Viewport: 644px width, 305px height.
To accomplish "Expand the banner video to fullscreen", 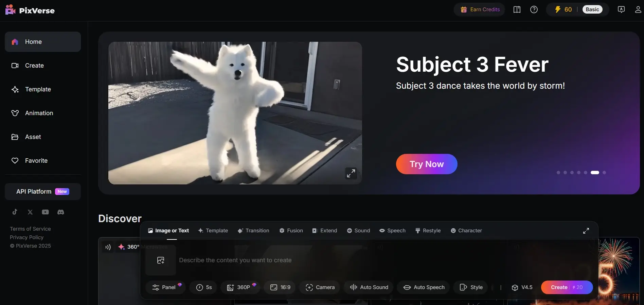I will 351,173.
